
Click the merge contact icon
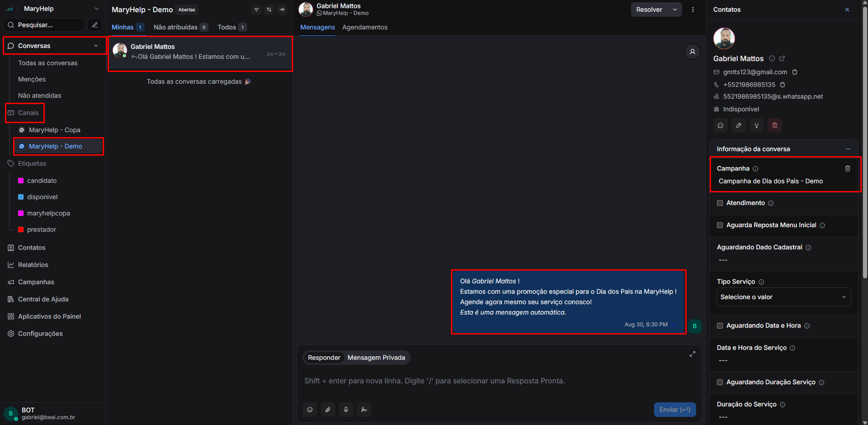tap(757, 125)
